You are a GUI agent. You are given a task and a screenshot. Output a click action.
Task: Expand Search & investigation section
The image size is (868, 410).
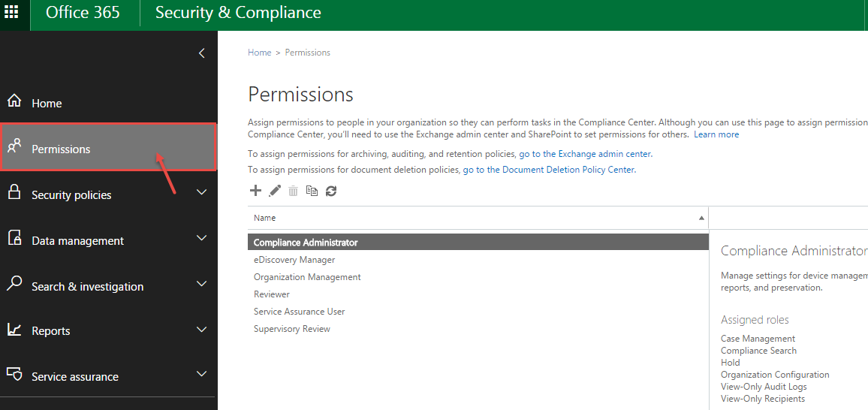pos(201,285)
